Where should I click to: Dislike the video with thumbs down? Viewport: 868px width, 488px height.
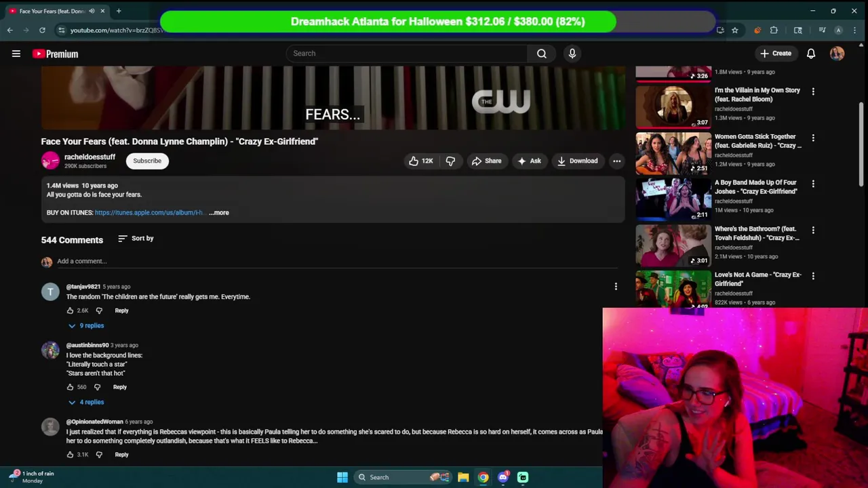[x=450, y=161]
